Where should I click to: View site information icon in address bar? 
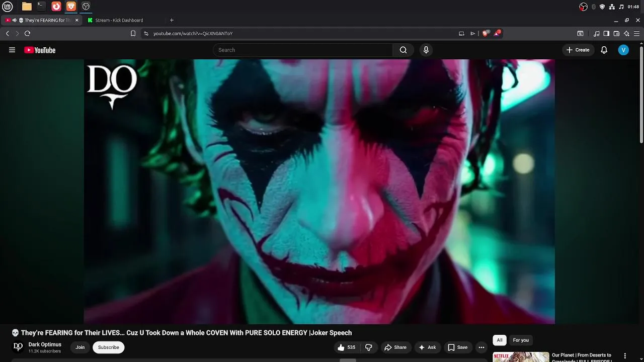[x=146, y=34]
